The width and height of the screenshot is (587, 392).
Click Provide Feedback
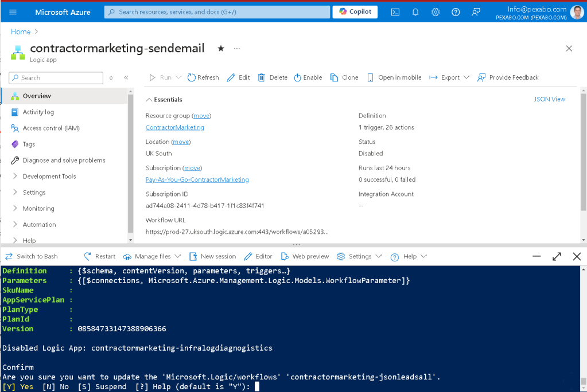[508, 77]
